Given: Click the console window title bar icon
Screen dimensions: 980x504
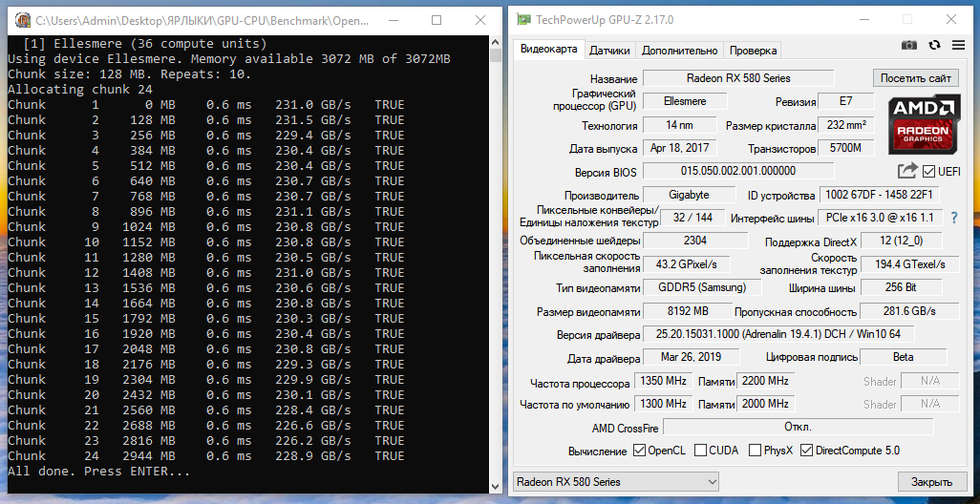Looking at the screenshot, I should coord(23,21).
